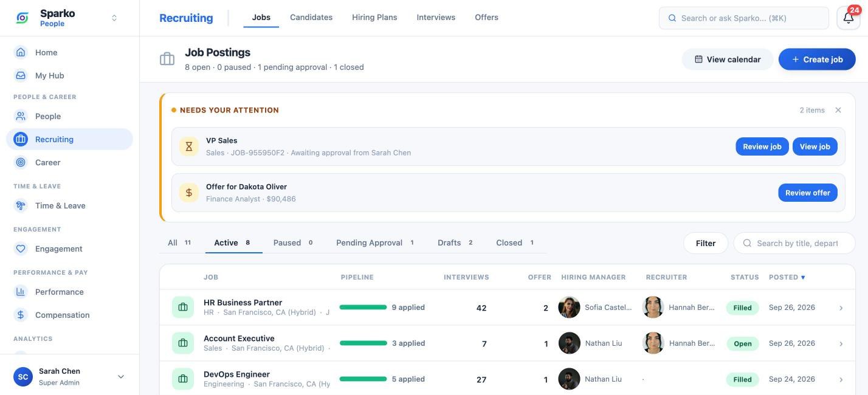Switch to the Candidates tab

click(311, 18)
